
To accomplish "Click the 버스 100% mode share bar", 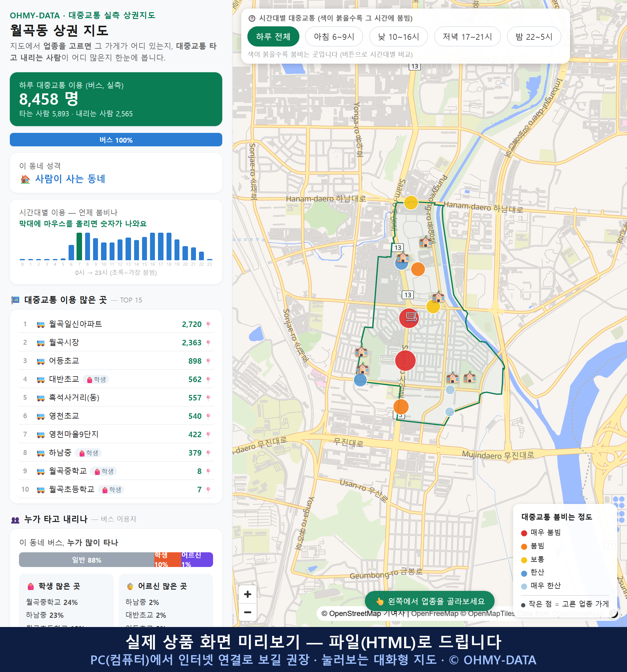I will (116, 140).
